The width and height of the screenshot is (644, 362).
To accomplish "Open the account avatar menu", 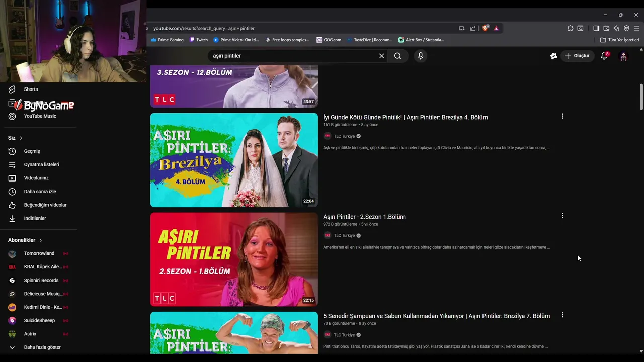I will point(623,56).
